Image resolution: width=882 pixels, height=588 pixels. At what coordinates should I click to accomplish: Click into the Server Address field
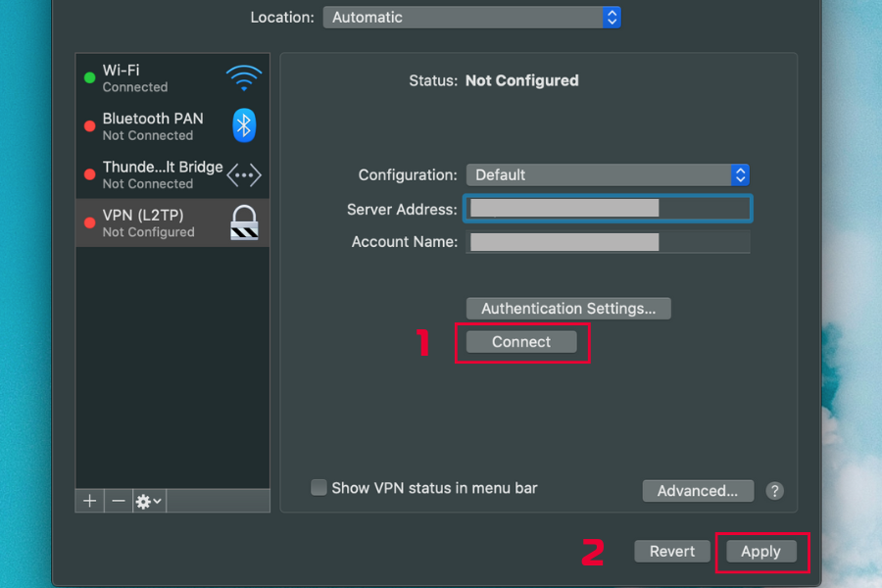coord(608,208)
